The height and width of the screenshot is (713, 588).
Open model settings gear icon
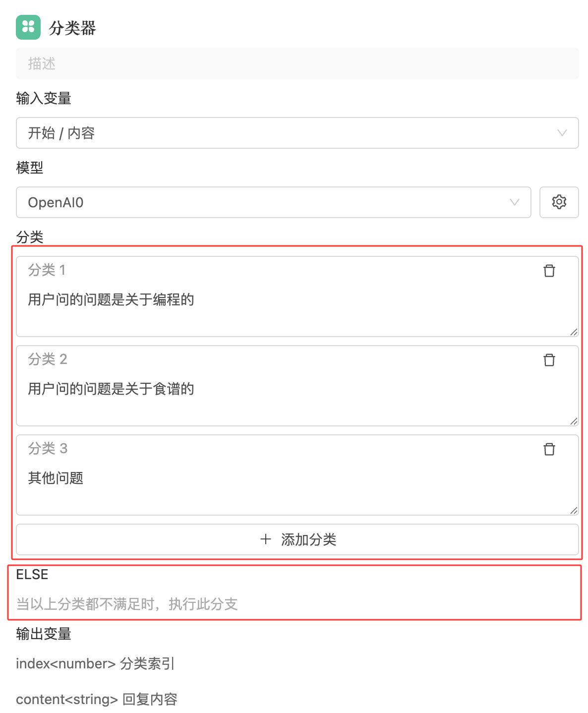(x=559, y=202)
